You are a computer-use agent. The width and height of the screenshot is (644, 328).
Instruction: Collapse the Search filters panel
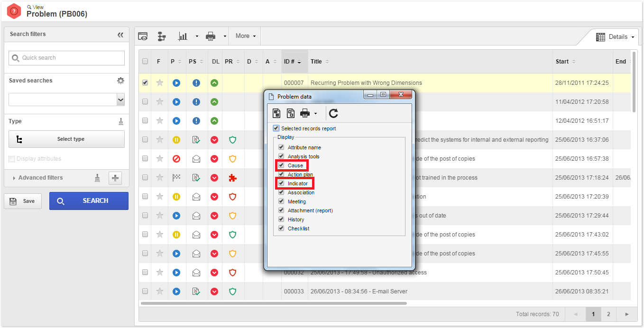point(120,35)
